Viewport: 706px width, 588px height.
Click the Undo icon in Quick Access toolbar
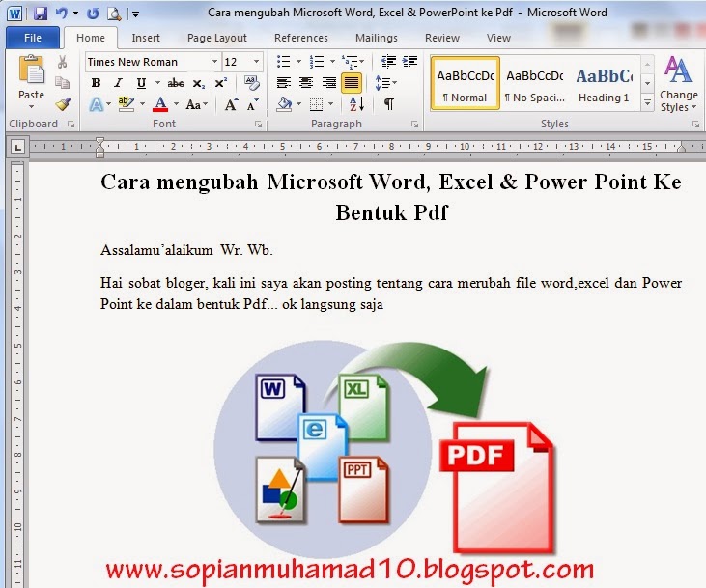pos(61,14)
